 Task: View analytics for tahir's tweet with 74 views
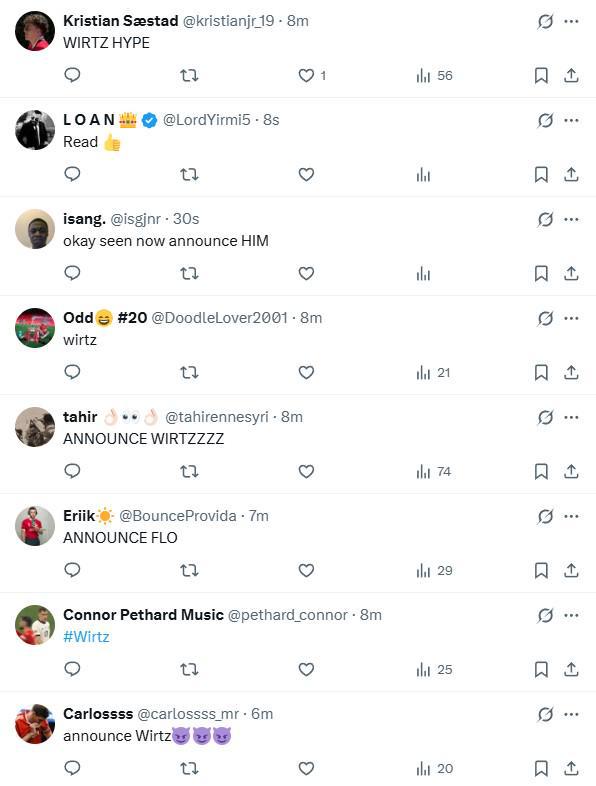(433, 472)
